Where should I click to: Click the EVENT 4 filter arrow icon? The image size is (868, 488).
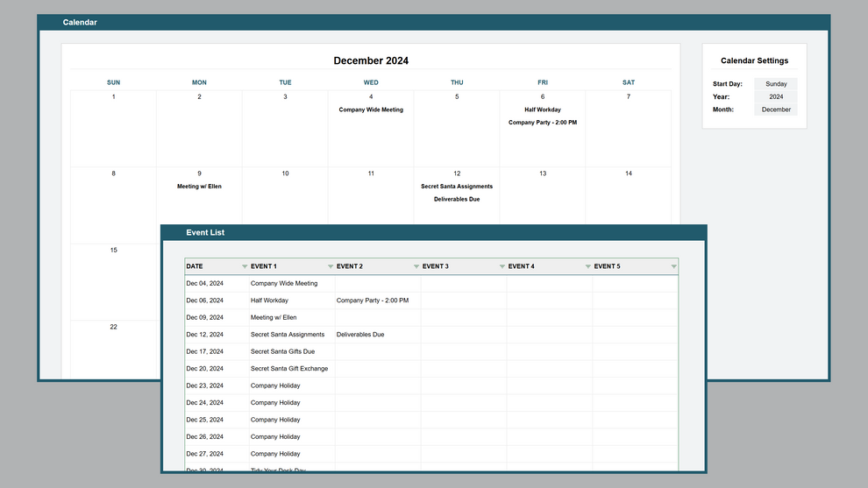[x=588, y=266]
